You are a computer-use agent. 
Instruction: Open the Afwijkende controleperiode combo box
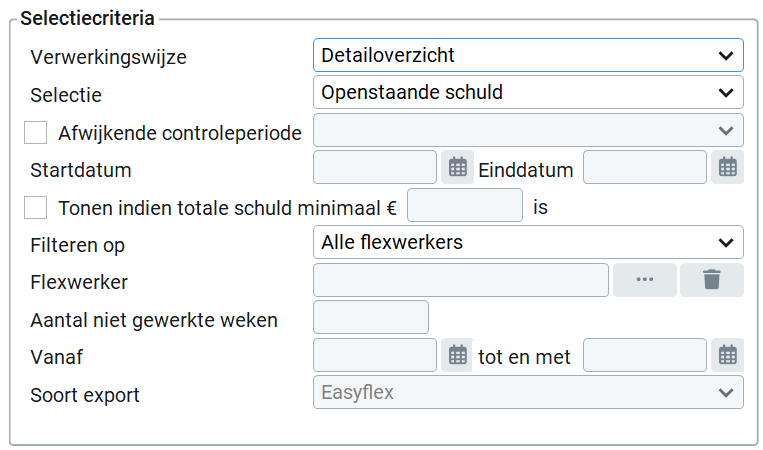point(528,130)
